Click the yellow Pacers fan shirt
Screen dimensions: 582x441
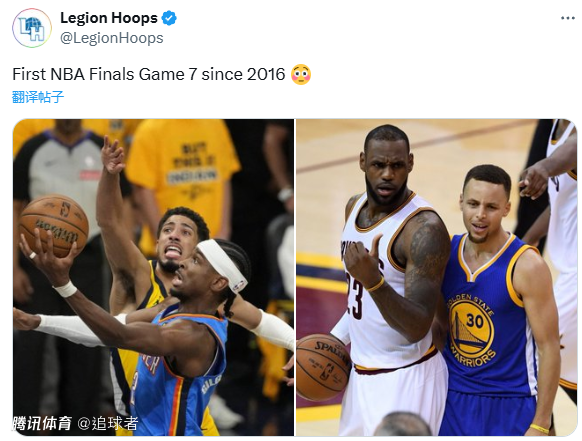tap(183, 174)
